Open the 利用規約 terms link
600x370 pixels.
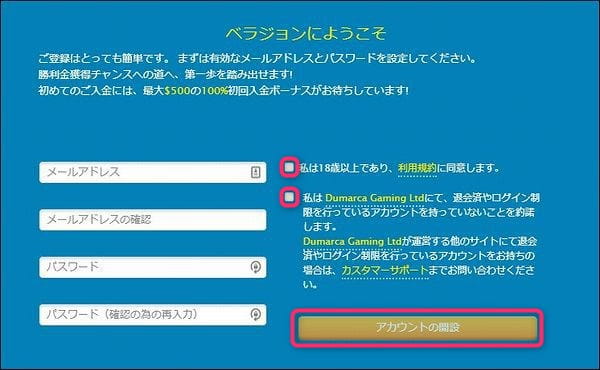[417, 168]
